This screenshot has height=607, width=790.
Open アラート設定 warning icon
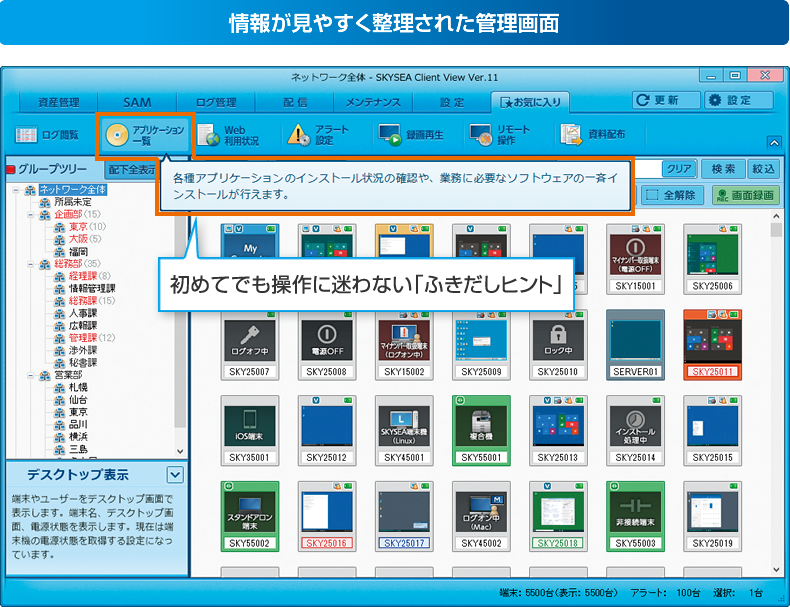pyautogui.click(x=318, y=135)
